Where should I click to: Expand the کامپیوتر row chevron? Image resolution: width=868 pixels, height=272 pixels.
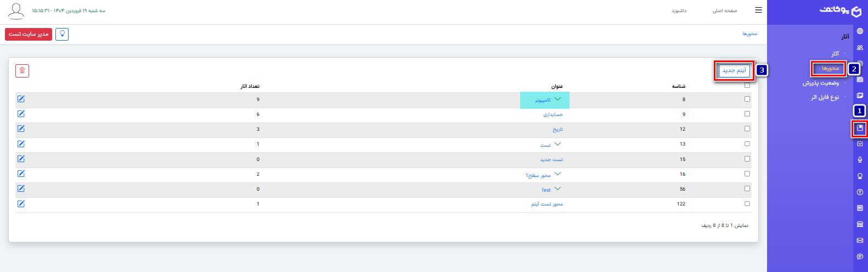[x=557, y=99]
